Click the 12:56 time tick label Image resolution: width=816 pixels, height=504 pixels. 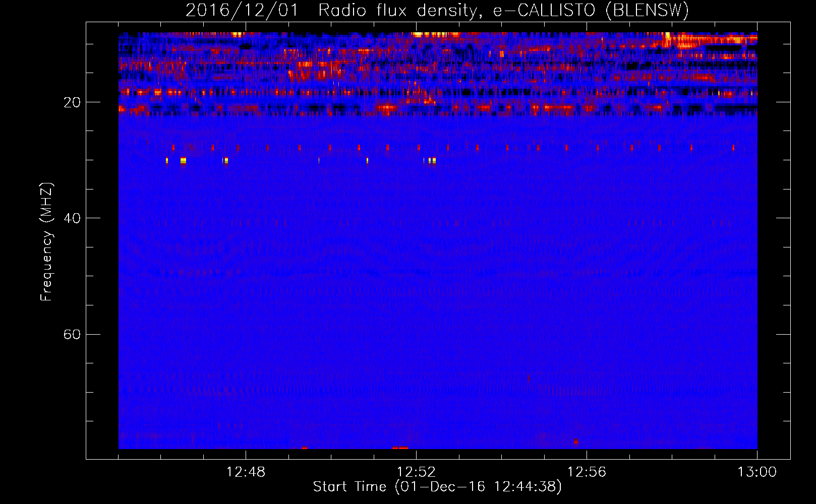[x=587, y=472]
